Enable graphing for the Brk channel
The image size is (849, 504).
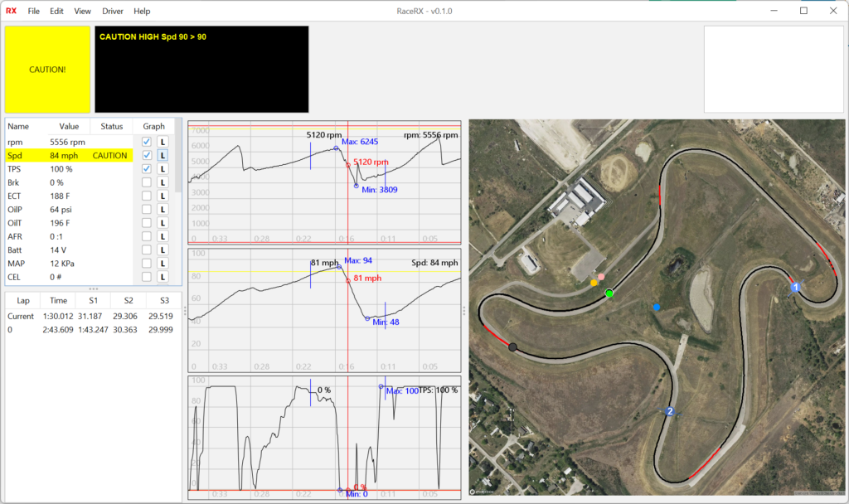[146, 182]
